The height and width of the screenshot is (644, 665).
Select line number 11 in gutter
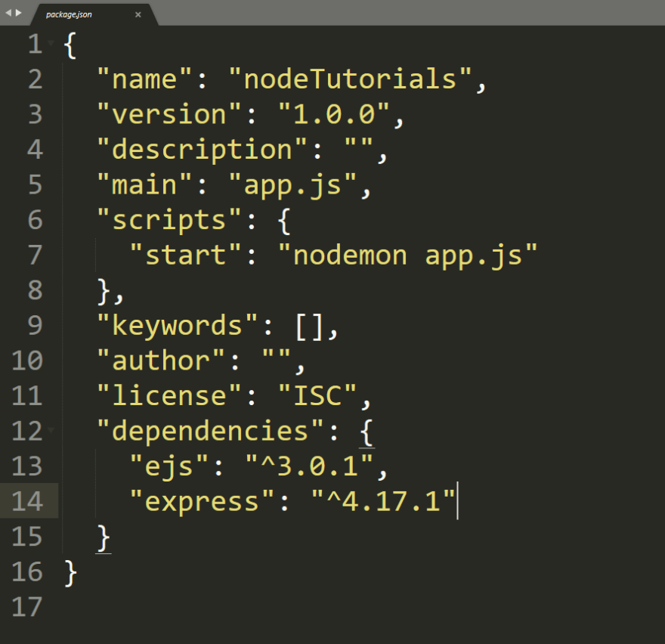[27, 396]
